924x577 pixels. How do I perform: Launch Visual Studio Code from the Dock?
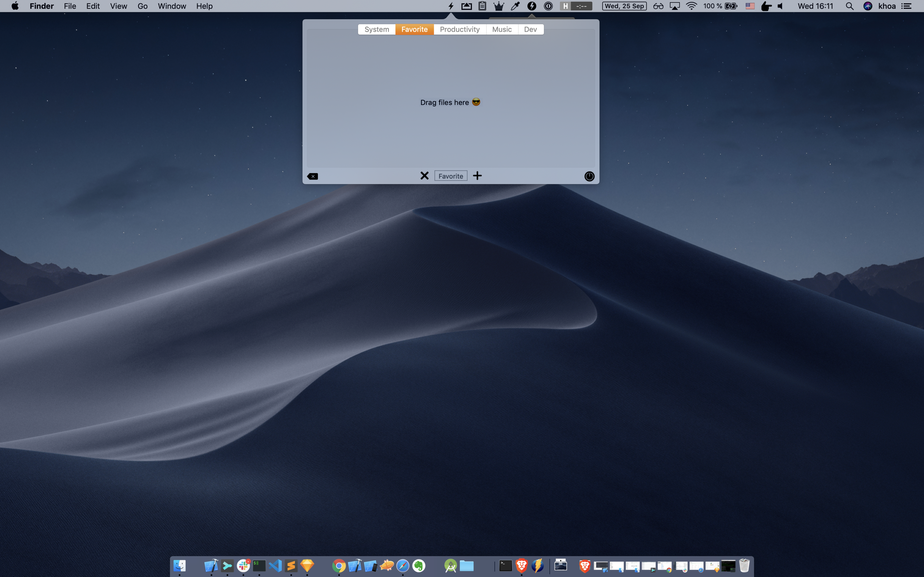[x=275, y=565]
